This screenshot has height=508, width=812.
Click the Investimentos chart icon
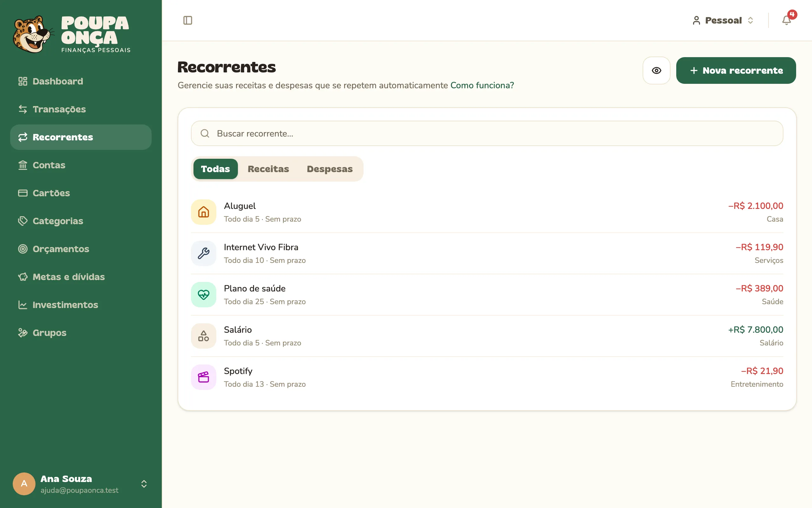pyautogui.click(x=23, y=305)
